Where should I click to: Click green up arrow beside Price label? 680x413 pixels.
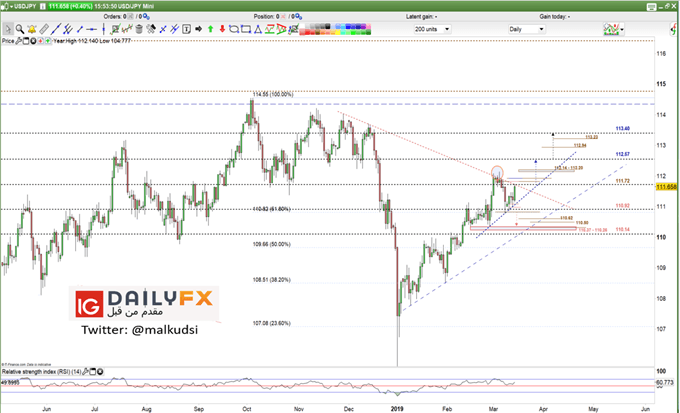[48, 41]
